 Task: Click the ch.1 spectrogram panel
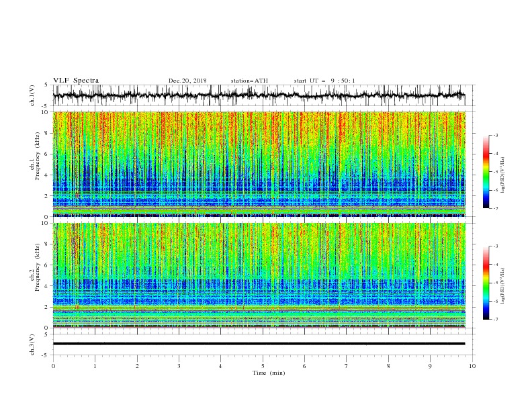259,164
